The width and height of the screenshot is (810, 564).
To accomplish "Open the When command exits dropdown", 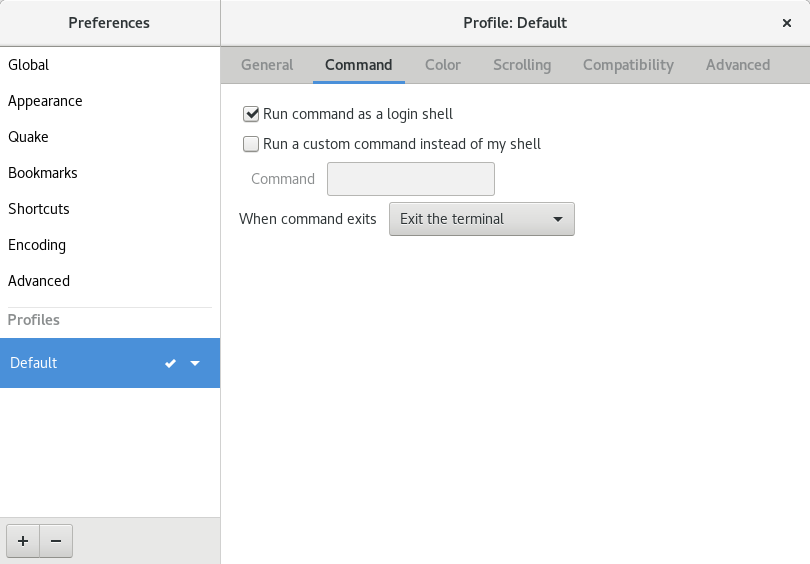I will click(481, 219).
